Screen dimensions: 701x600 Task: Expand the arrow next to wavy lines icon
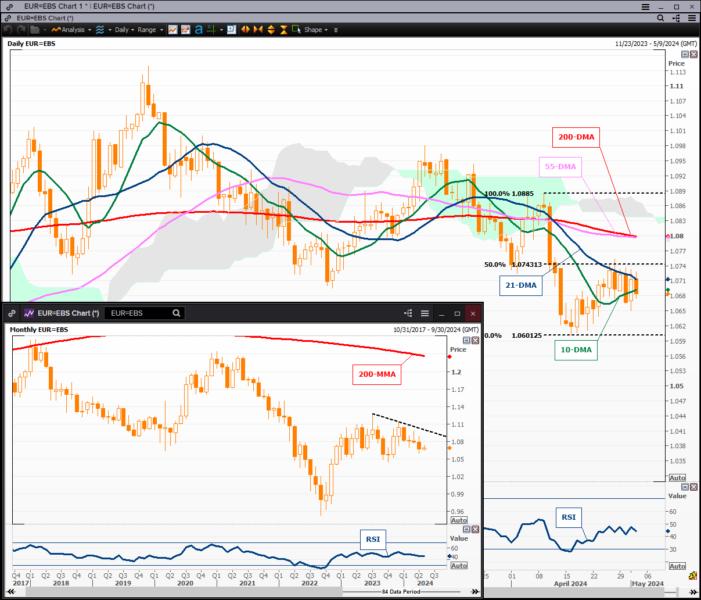110,30
